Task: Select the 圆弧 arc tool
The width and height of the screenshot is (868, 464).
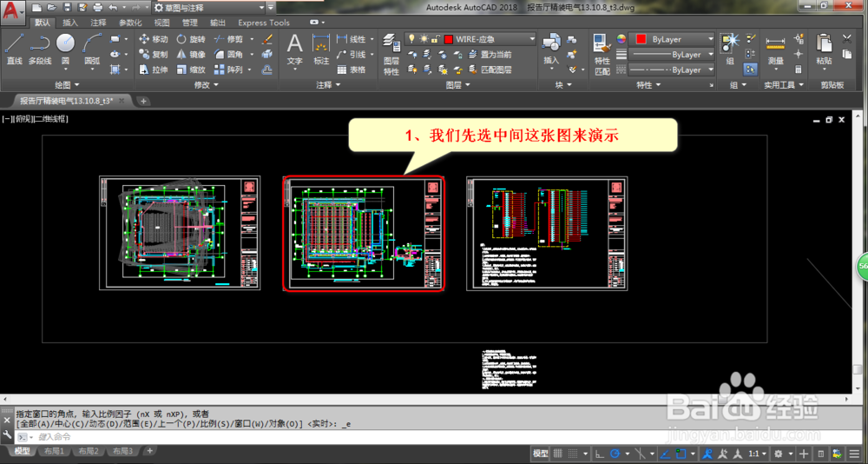Action: (92, 49)
